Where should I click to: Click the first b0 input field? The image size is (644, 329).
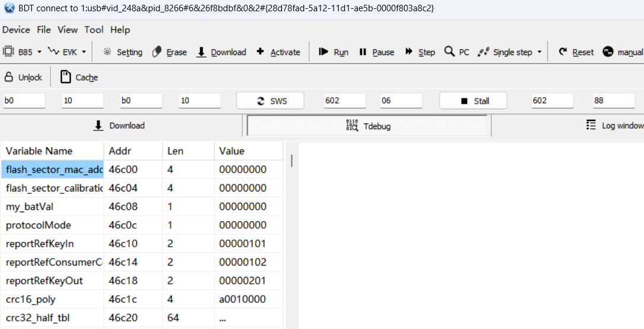(x=24, y=101)
